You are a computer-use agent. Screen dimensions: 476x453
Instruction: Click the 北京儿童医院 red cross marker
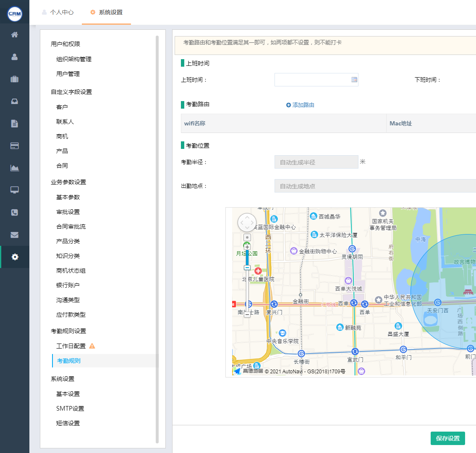(x=258, y=271)
